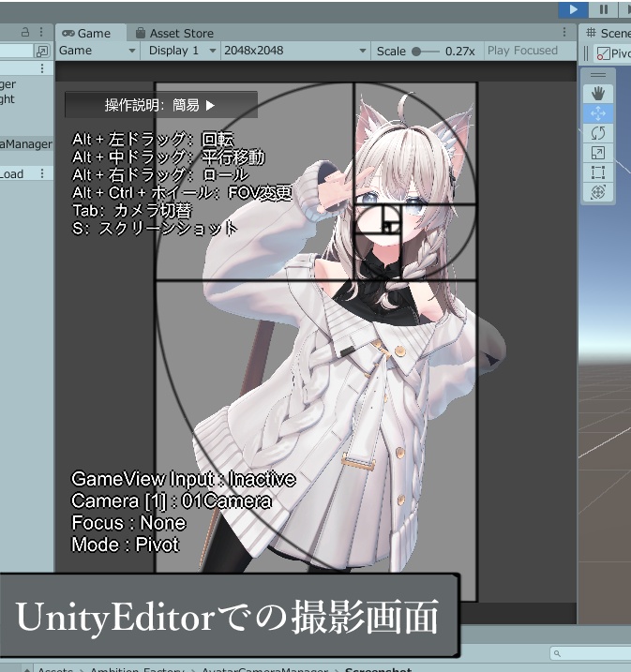The image size is (631, 672).
Task: Switch to the Game tab
Action: click(91, 33)
